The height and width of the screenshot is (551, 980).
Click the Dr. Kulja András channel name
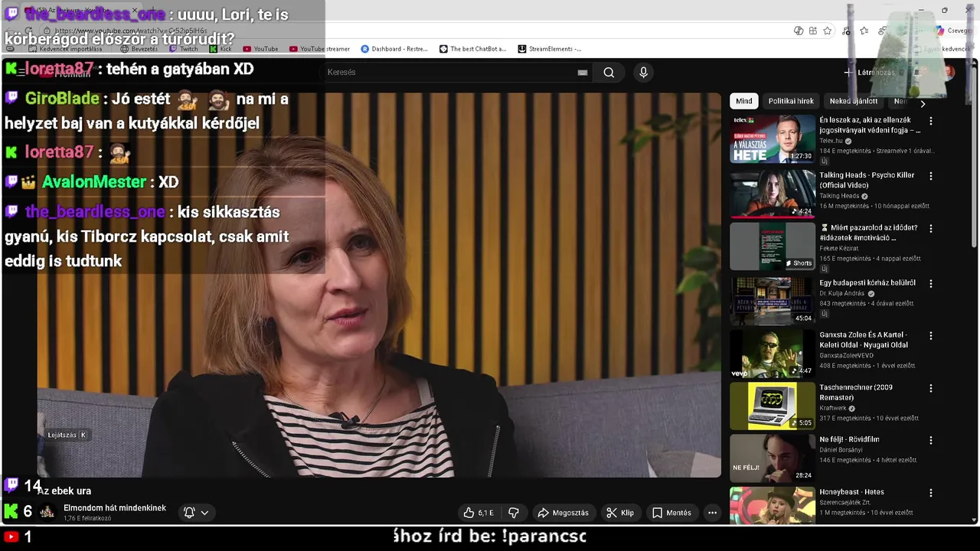coord(841,293)
